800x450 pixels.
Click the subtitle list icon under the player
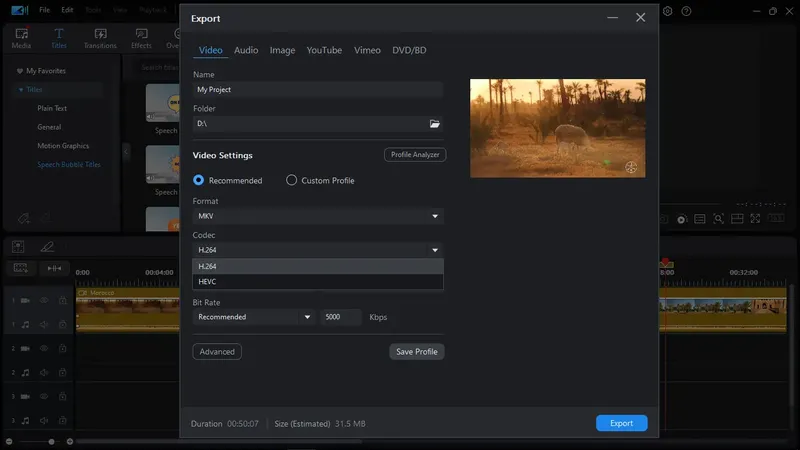tap(700, 219)
